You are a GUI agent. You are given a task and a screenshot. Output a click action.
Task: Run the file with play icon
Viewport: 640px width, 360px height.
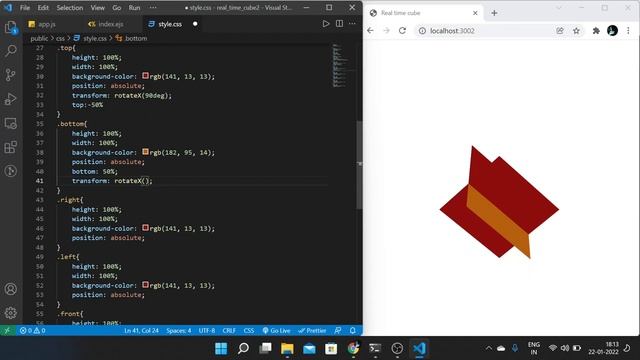click(x=326, y=24)
